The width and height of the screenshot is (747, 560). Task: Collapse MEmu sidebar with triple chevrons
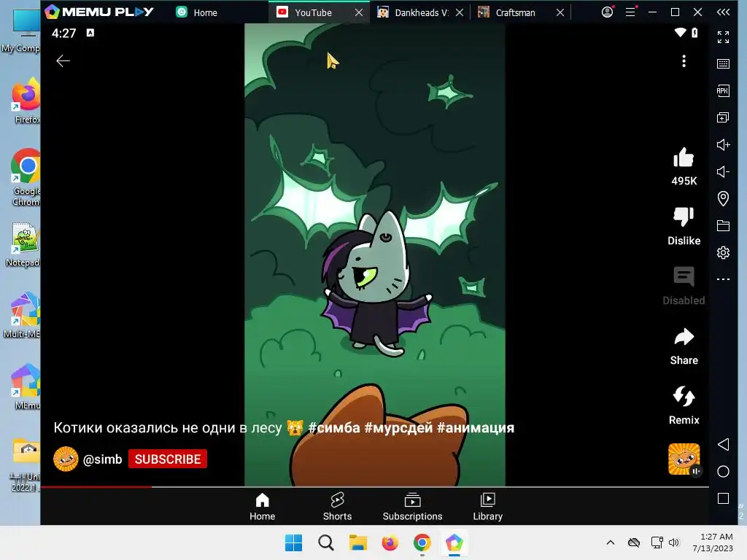pyautogui.click(x=723, y=12)
